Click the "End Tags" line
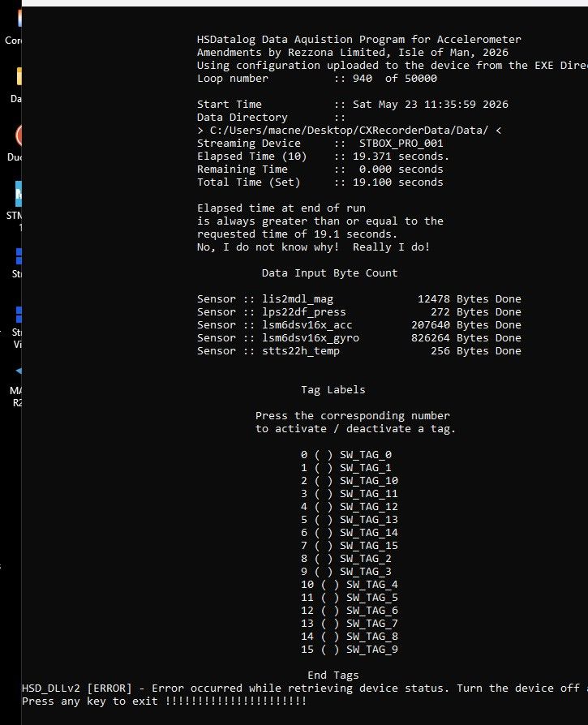 coord(333,675)
